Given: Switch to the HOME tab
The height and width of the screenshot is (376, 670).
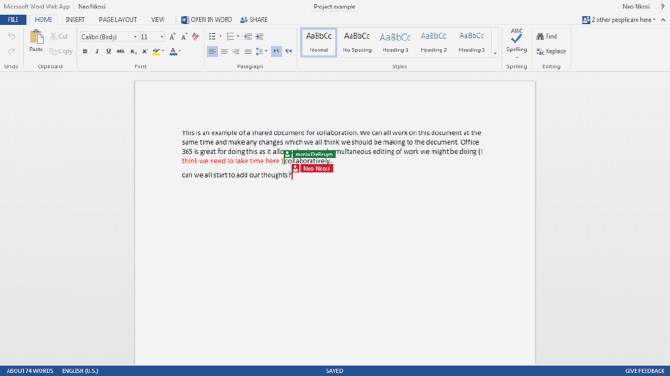Looking at the screenshot, I should click(43, 20).
